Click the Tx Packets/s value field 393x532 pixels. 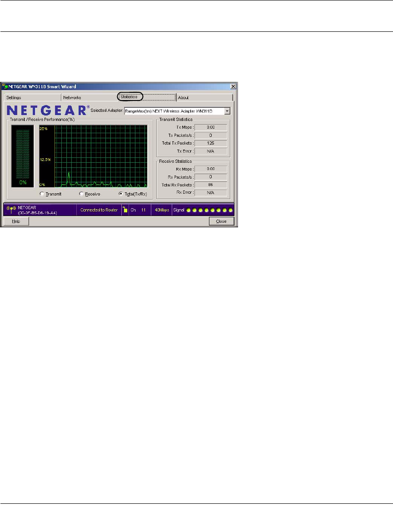pyautogui.click(x=210, y=136)
